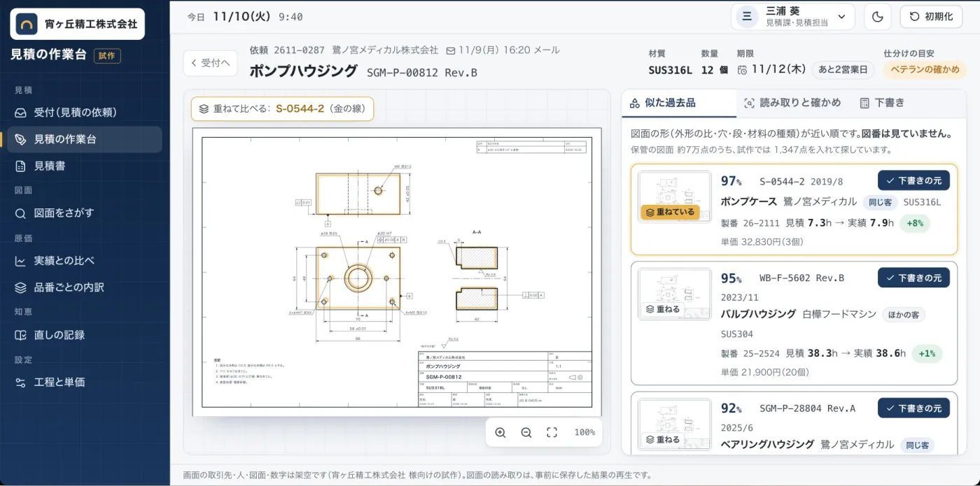Click the ポンプハウジング part title
Image resolution: width=980 pixels, height=486 pixels.
303,71
